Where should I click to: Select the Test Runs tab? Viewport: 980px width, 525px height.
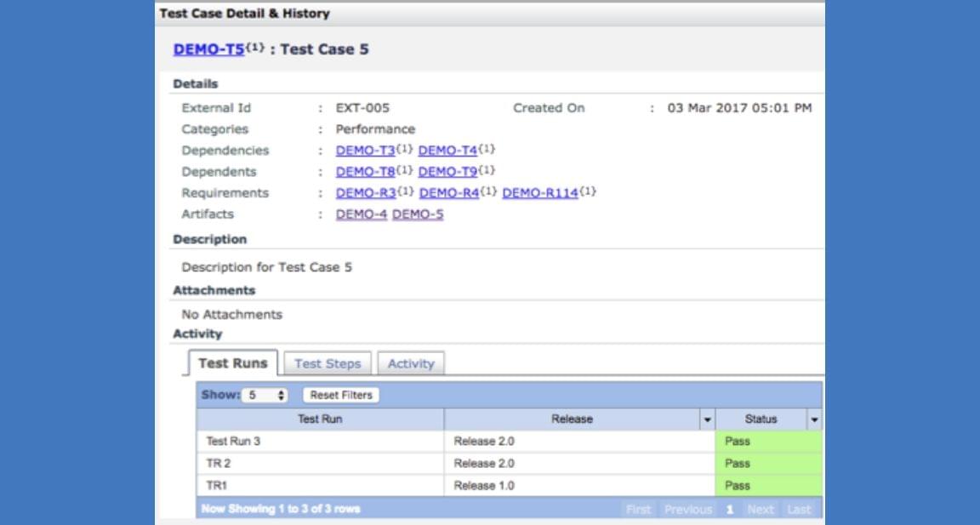232,363
